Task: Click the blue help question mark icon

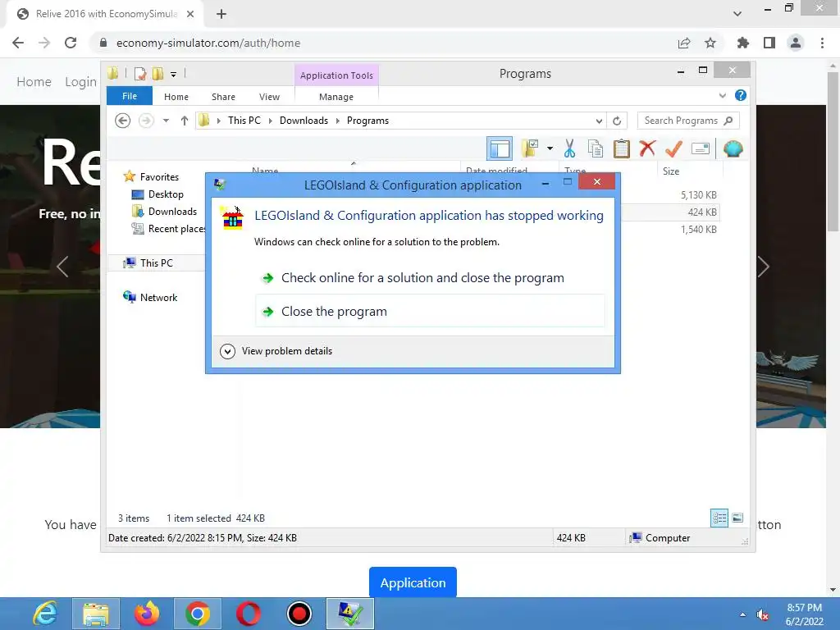Action: tap(741, 95)
